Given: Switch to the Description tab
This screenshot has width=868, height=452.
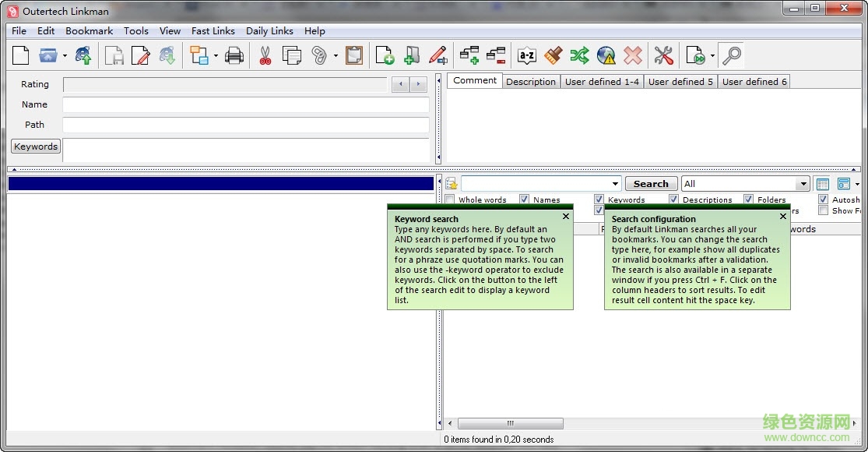Looking at the screenshot, I should [x=530, y=81].
